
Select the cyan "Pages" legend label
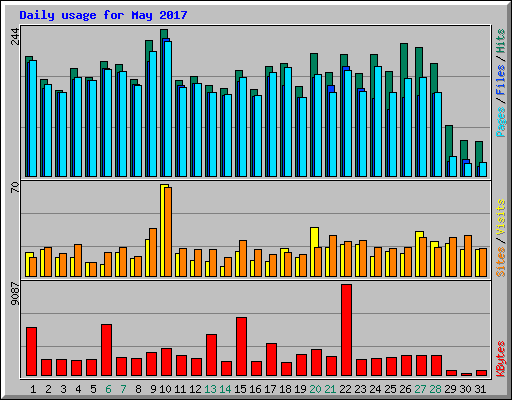(x=500, y=122)
